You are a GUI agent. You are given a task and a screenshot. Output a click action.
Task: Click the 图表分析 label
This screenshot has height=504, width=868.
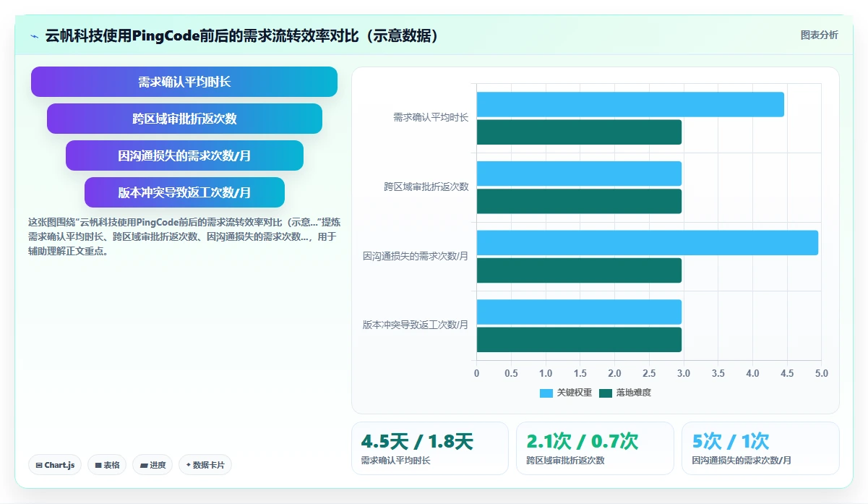coord(820,35)
